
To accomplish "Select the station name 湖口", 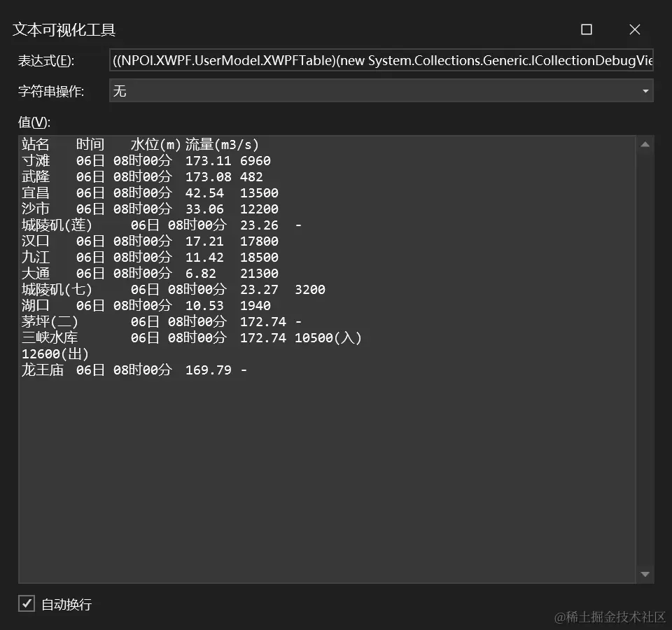I will pyautogui.click(x=36, y=306).
